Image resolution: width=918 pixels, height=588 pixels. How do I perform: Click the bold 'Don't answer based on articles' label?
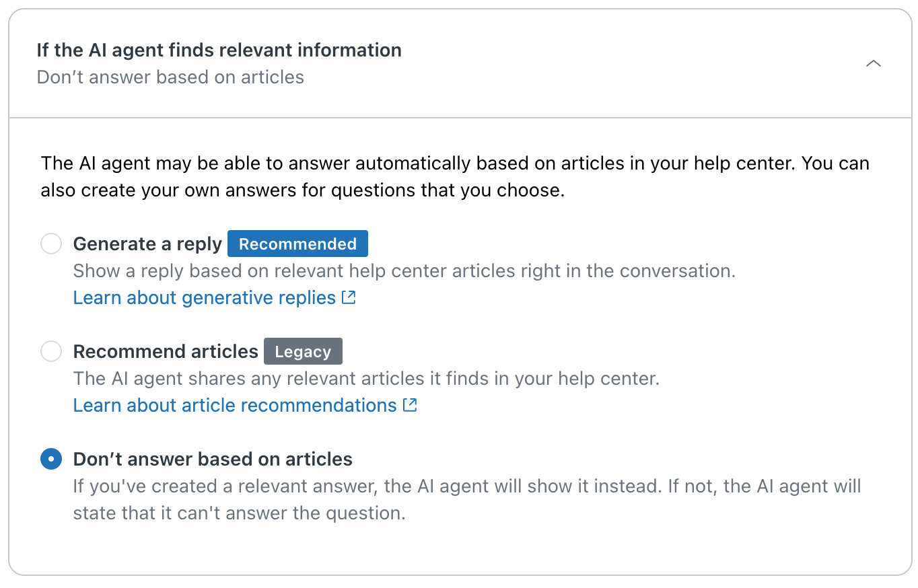tap(213, 459)
